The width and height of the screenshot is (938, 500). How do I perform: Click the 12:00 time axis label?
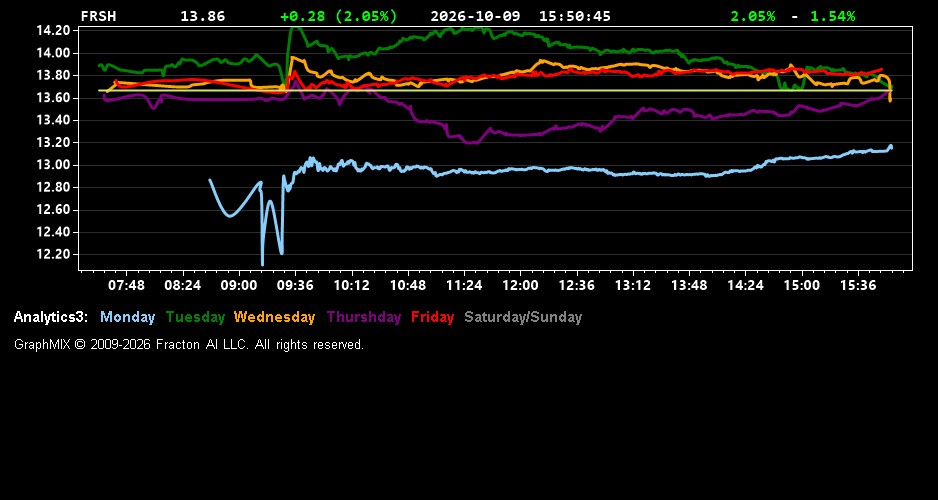coord(520,286)
